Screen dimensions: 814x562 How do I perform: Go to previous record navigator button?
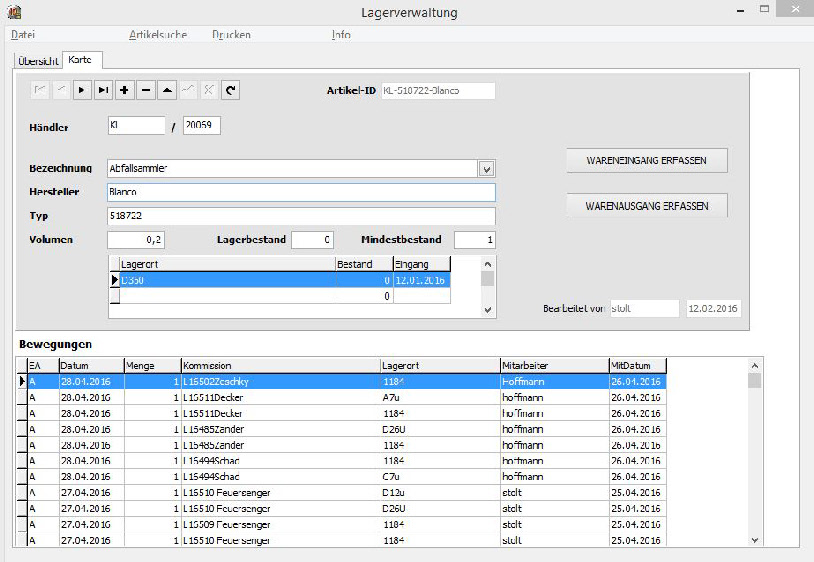pyautogui.click(x=61, y=90)
